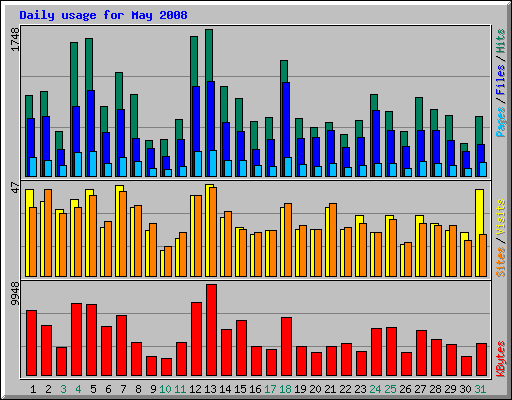
Task: Click the red KBytes bar for day 18
Action: pos(286,347)
